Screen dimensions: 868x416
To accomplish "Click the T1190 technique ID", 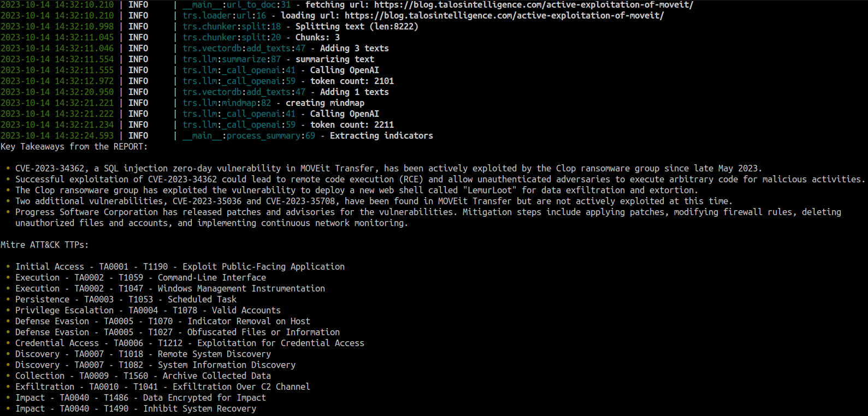I will [155, 267].
